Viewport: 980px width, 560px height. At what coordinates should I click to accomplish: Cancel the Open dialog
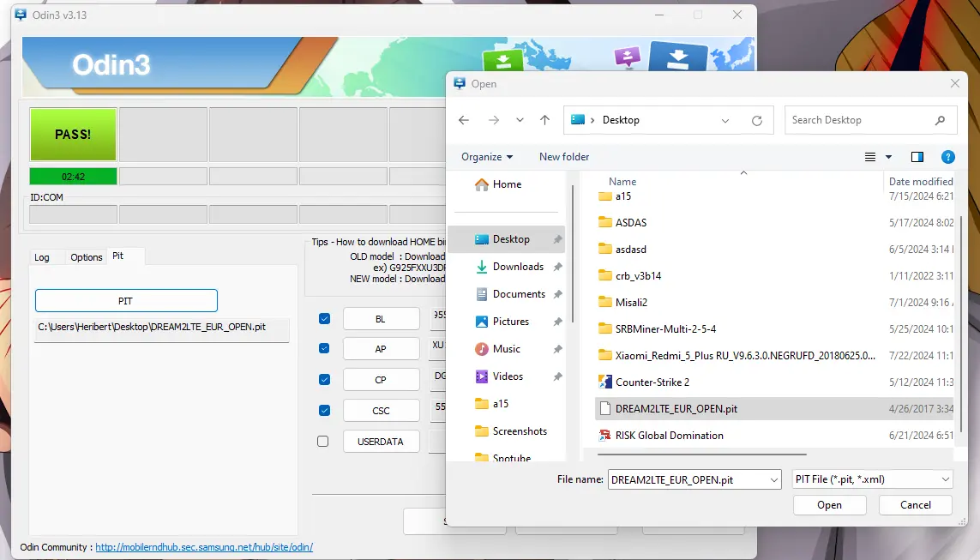pyautogui.click(x=915, y=505)
